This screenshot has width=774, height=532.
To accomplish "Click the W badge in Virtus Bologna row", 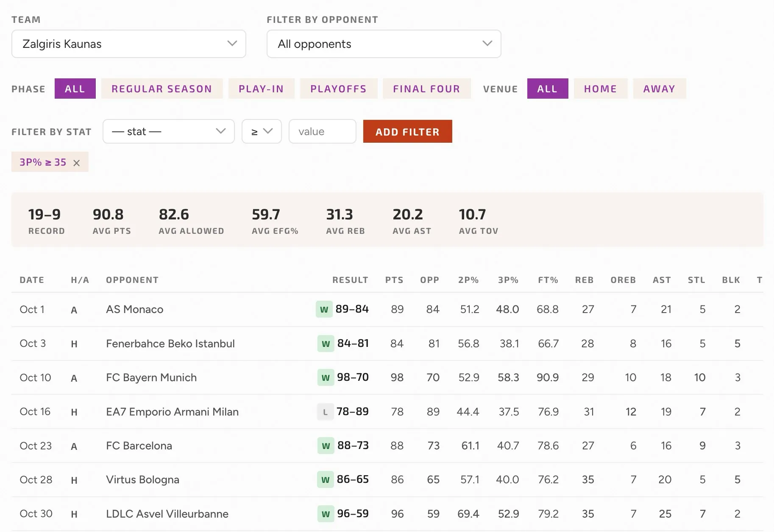I will pyautogui.click(x=325, y=479).
